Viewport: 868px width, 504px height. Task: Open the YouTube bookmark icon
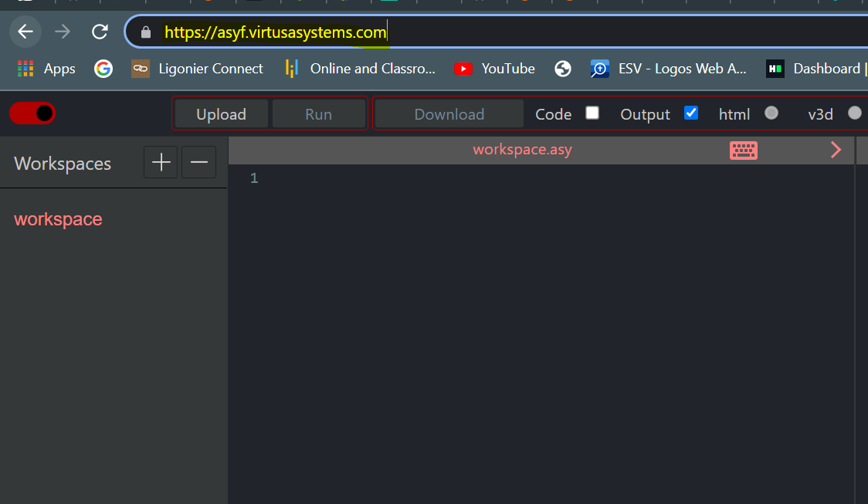coord(463,68)
